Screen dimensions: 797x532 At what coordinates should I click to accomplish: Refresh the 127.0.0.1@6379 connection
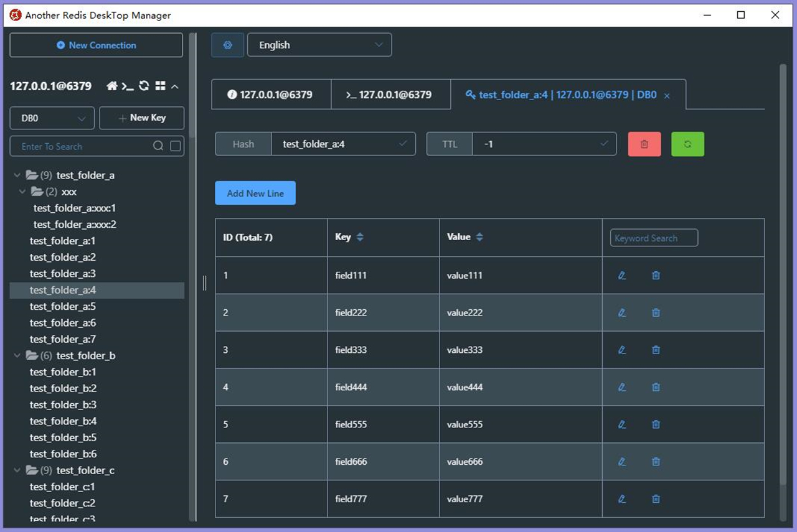tap(145, 86)
